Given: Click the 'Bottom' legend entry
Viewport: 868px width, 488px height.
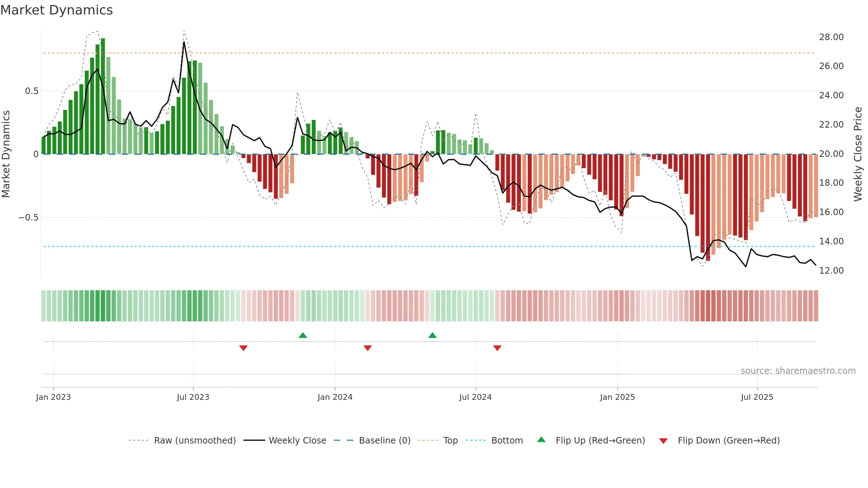Looking at the screenshot, I should [494, 440].
